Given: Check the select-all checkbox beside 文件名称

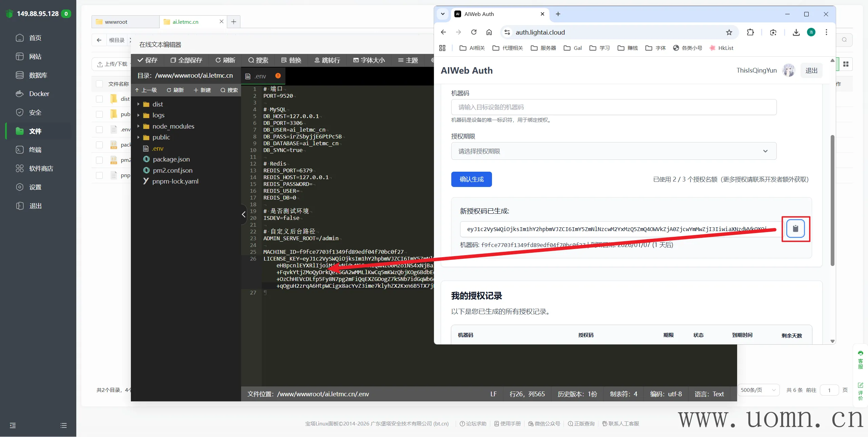Looking at the screenshot, I should pos(99,84).
